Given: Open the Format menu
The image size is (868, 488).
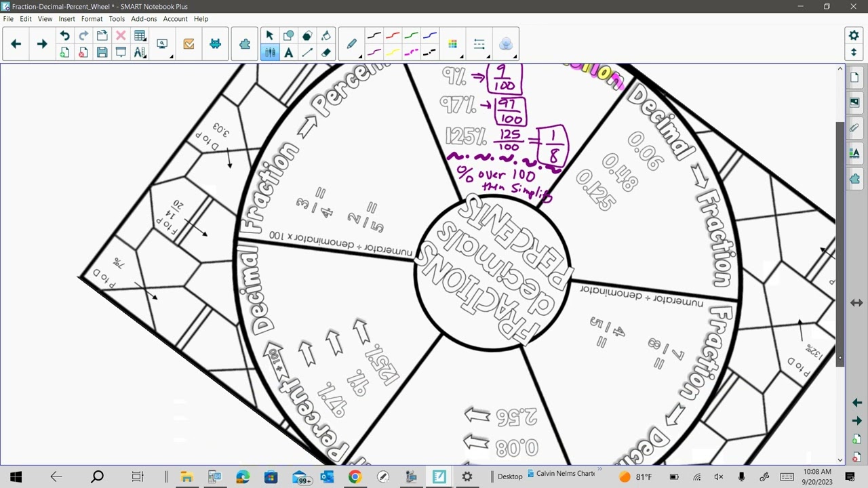Looking at the screenshot, I should coord(92,19).
